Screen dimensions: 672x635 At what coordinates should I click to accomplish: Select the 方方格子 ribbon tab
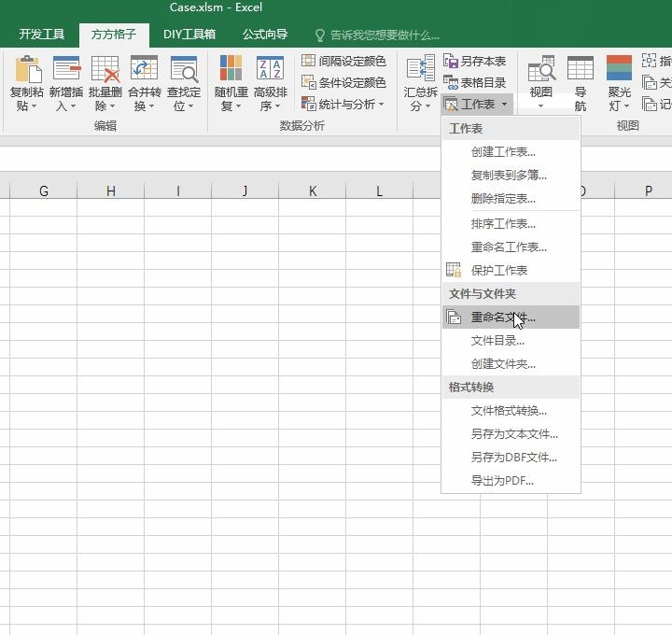click(114, 35)
